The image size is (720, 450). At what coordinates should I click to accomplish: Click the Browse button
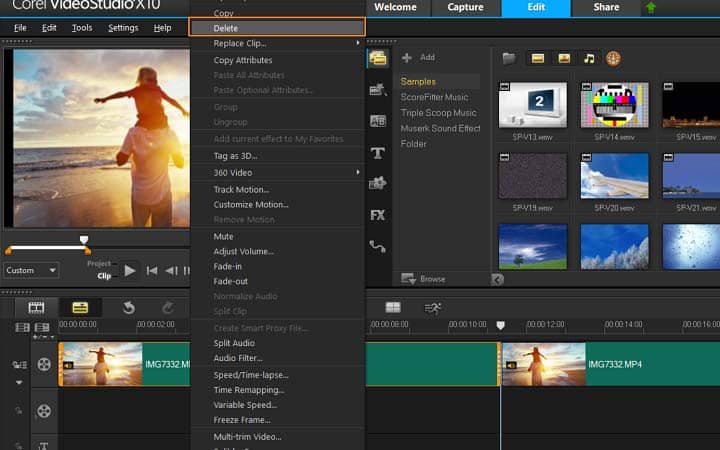click(423, 279)
